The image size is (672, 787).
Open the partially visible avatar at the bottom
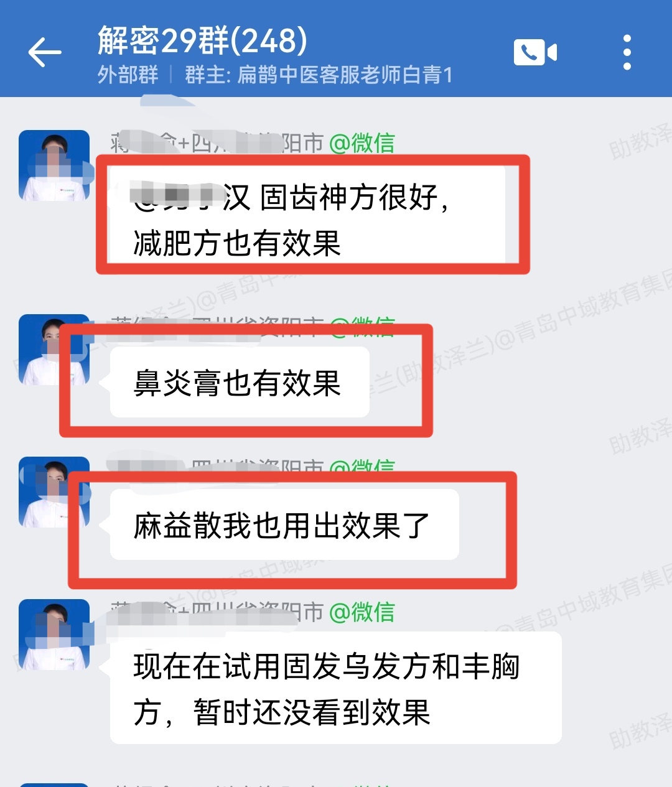54,785
